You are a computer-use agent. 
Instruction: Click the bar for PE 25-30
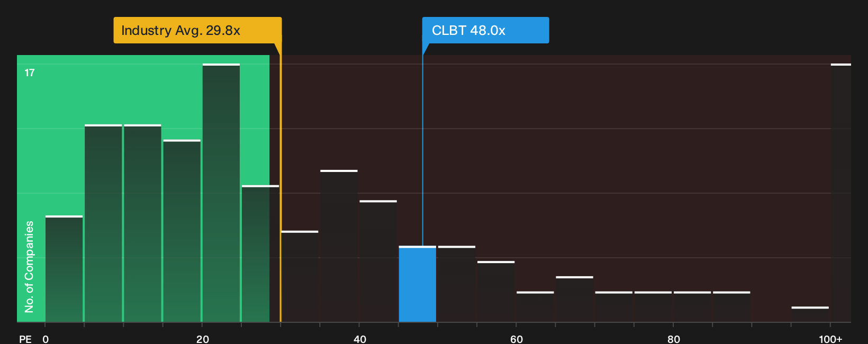[260, 254]
